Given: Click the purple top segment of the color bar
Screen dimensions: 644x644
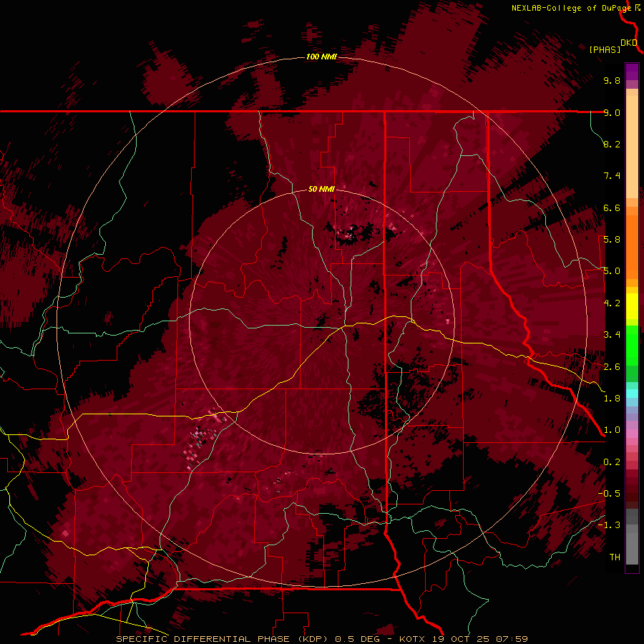Looking at the screenshot, I should tap(632, 72).
